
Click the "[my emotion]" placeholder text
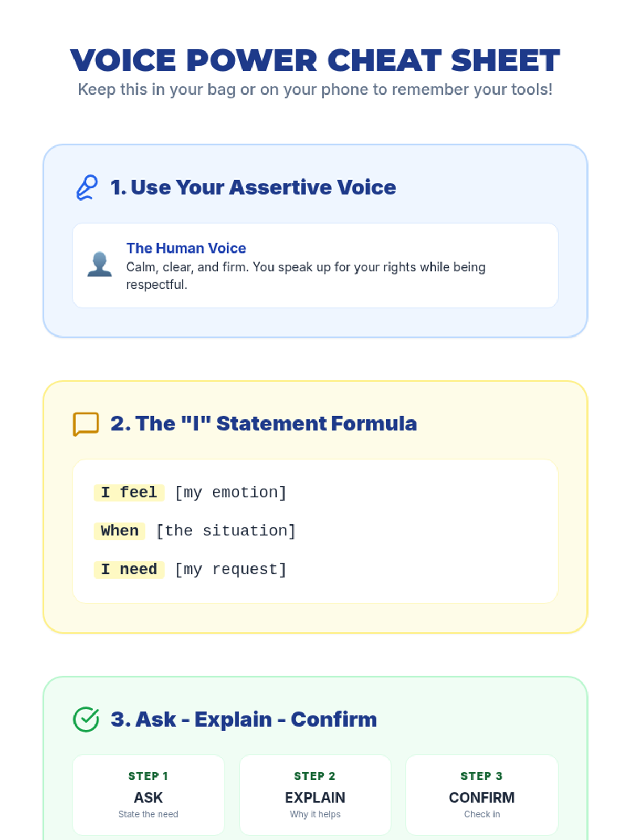click(x=230, y=492)
